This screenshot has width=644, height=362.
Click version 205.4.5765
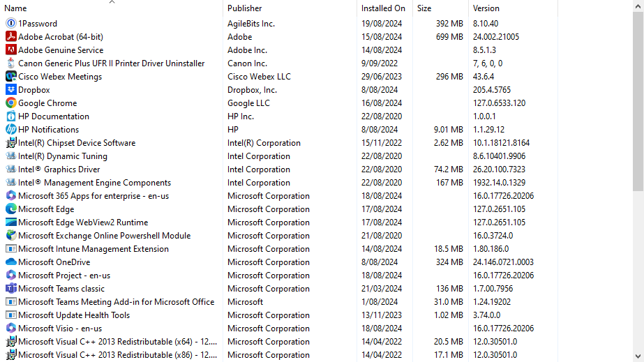pyautogui.click(x=492, y=89)
